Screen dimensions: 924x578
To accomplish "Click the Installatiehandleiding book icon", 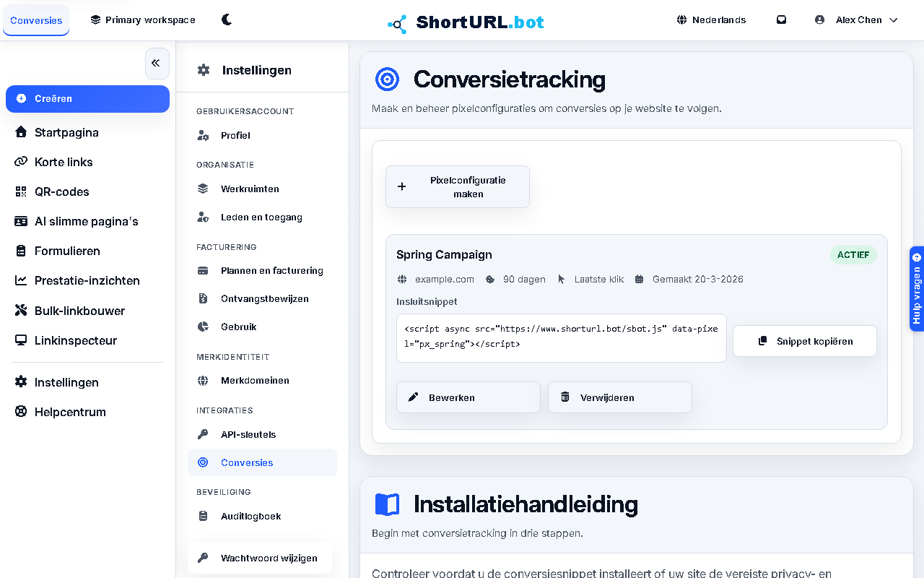I will coord(388,504).
